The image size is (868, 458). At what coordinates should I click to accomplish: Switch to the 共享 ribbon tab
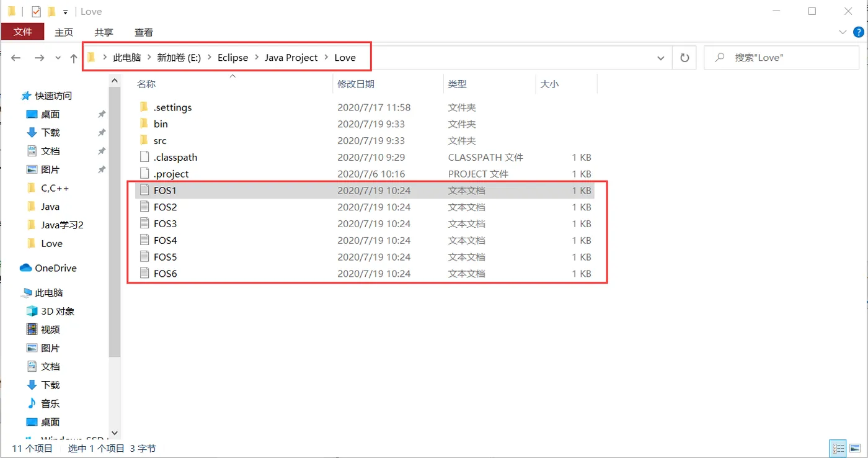click(x=104, y=32)
